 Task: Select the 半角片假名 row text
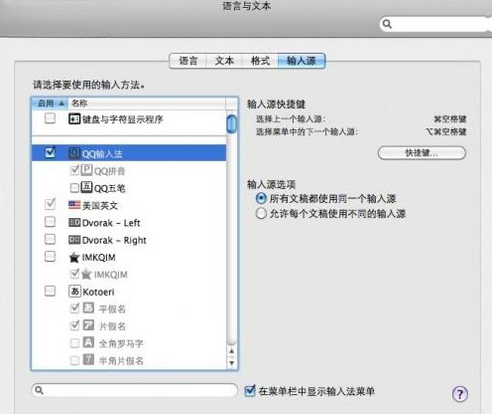[x=121, y=361]
